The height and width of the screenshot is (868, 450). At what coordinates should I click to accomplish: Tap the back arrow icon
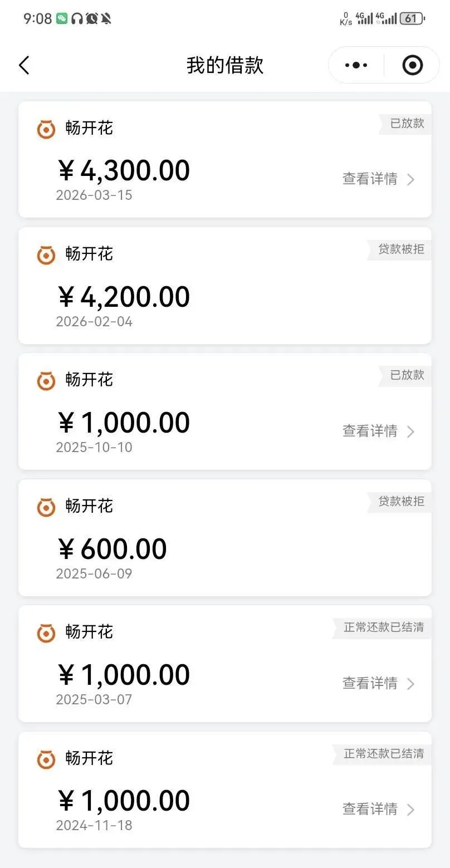coord(24,65)
